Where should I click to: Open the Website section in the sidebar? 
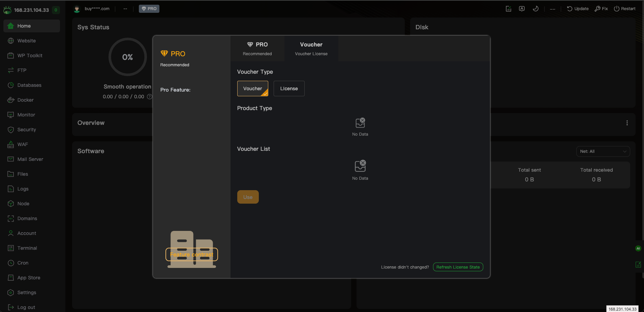(32, 41)
